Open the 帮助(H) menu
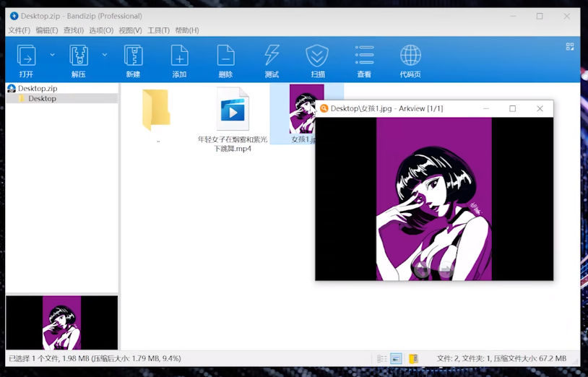The image size is (588, 377). [187, 30]
